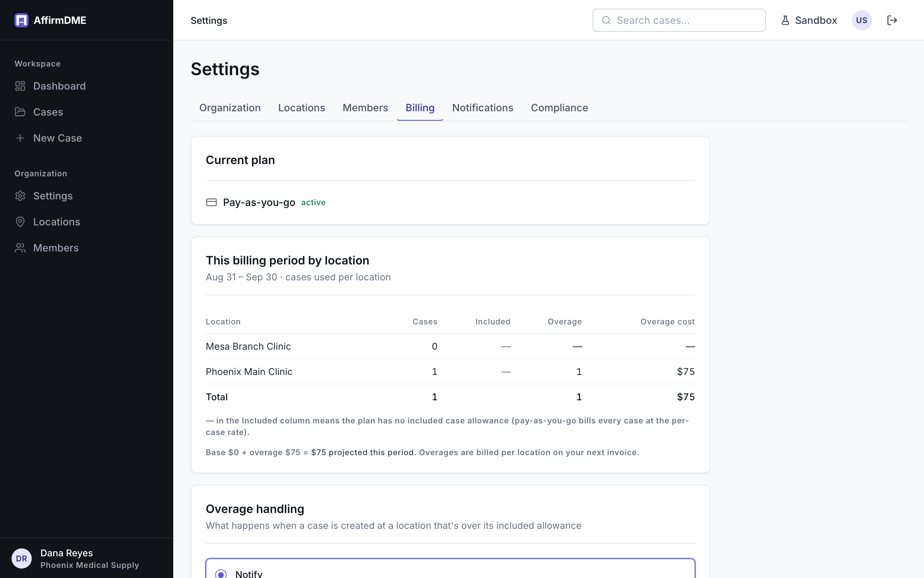The height and width of the screenshot is (578, 924).
Task: Click into the Search cases field
Action: click(679, 20)
